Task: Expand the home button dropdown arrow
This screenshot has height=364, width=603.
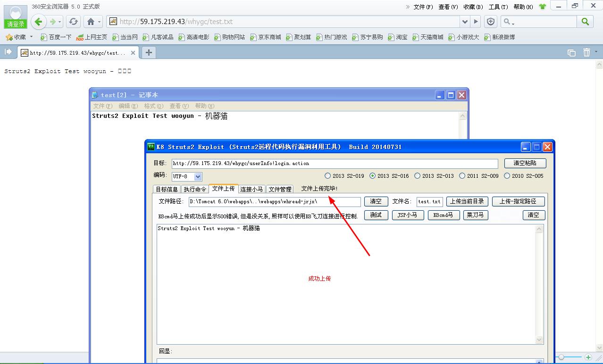Action: pyautogui.click(x=100, y=22)
